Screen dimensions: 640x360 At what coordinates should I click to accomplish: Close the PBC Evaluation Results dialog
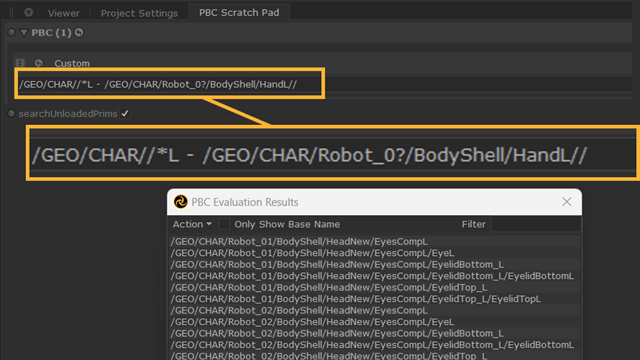tap(567, 202)
